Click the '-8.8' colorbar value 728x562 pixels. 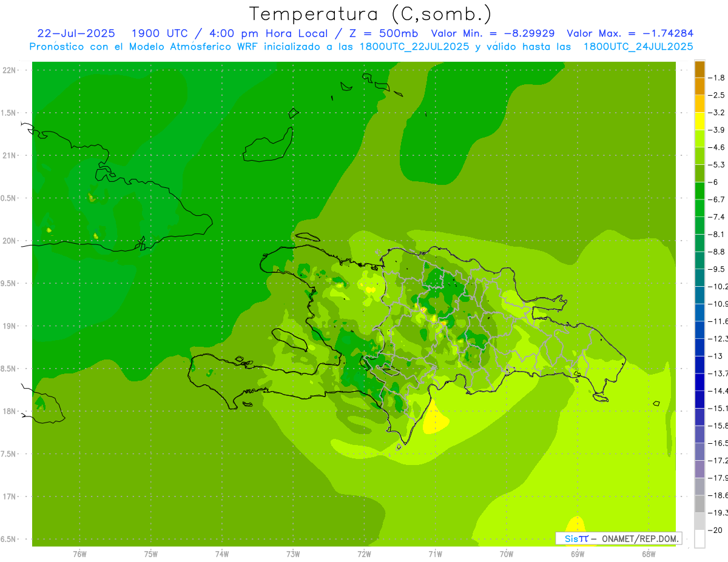coord(716,252)
